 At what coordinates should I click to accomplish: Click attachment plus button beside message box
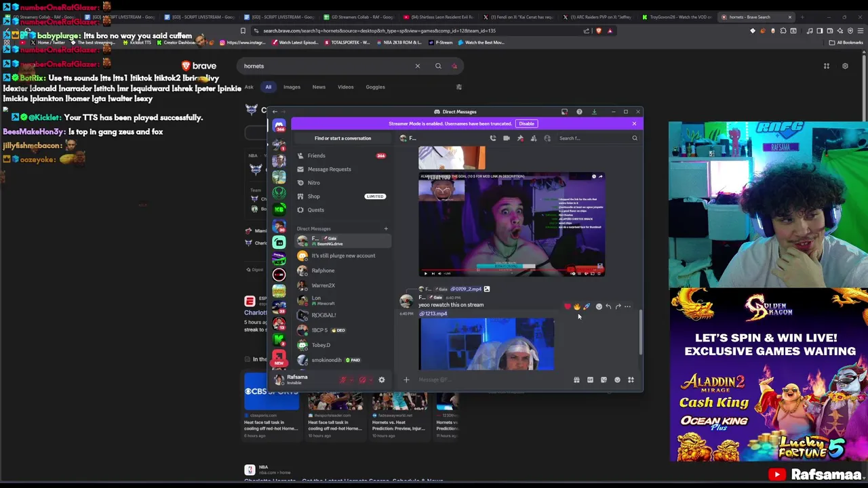[x=406, y=380]
